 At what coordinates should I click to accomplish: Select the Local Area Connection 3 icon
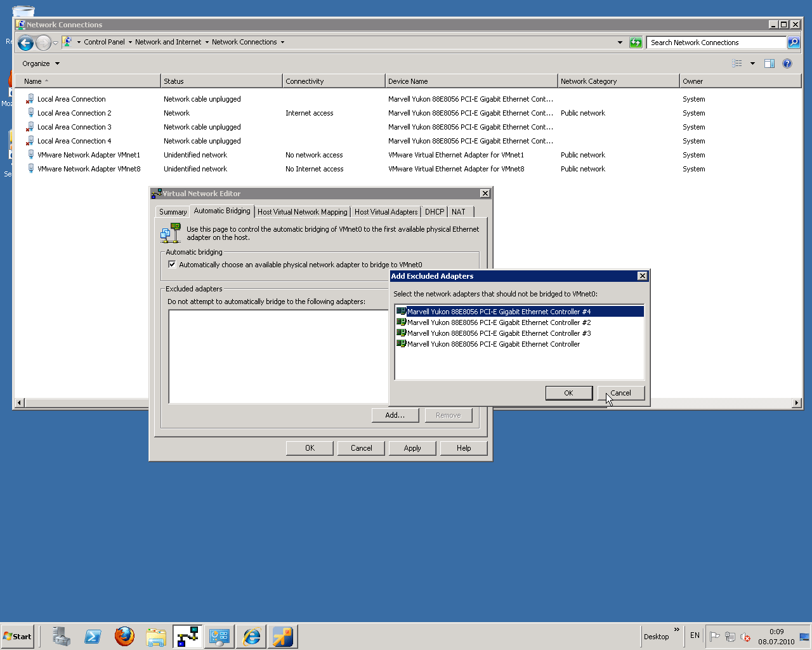tap(30, 127)
